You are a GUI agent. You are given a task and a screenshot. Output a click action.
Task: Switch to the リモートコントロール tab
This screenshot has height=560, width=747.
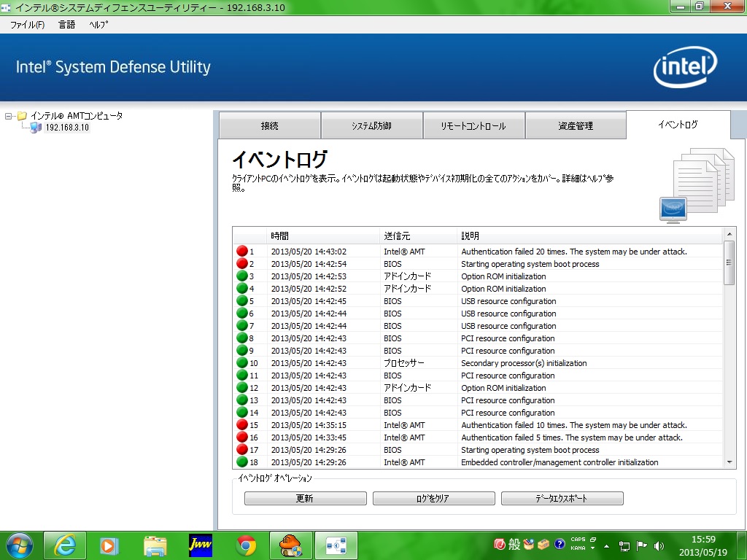click(473, 125)
